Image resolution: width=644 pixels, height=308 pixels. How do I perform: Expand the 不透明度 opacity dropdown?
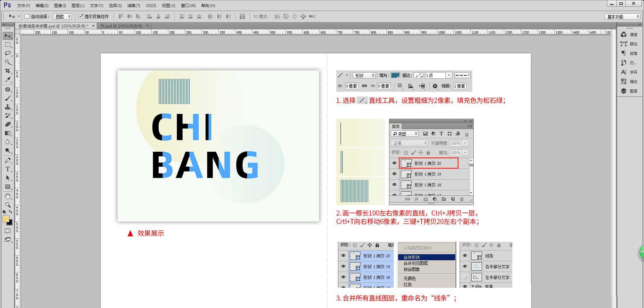[x=466, y=143]
